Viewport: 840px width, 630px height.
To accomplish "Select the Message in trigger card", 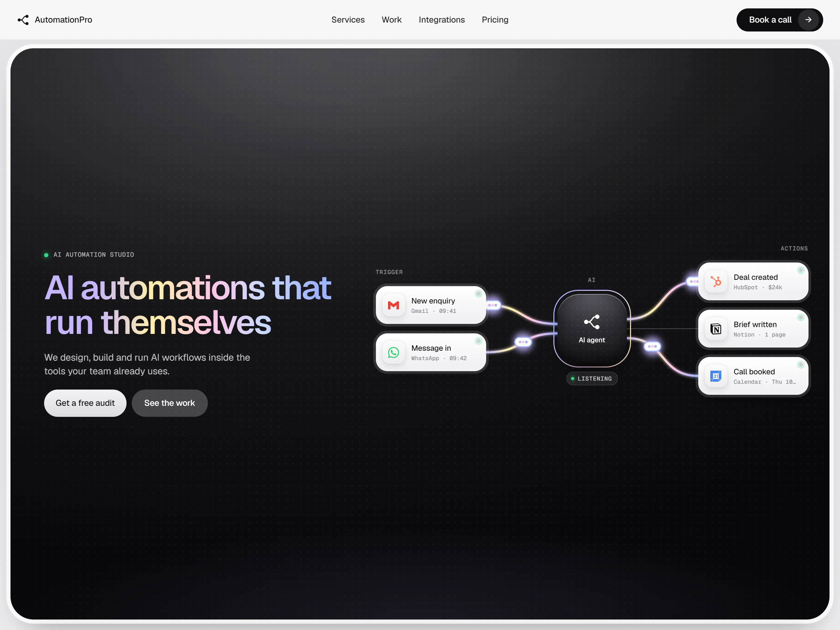I will click(x=431, y=352).
